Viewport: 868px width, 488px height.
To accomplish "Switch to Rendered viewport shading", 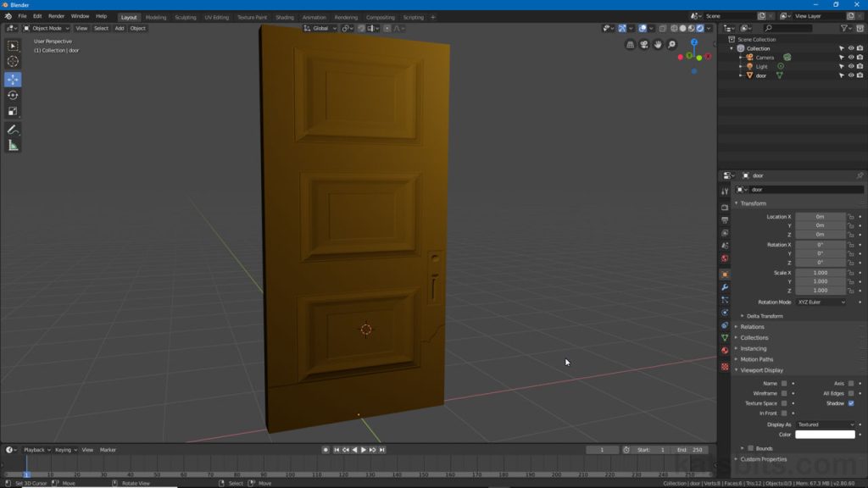I will [x=699, y=28].
